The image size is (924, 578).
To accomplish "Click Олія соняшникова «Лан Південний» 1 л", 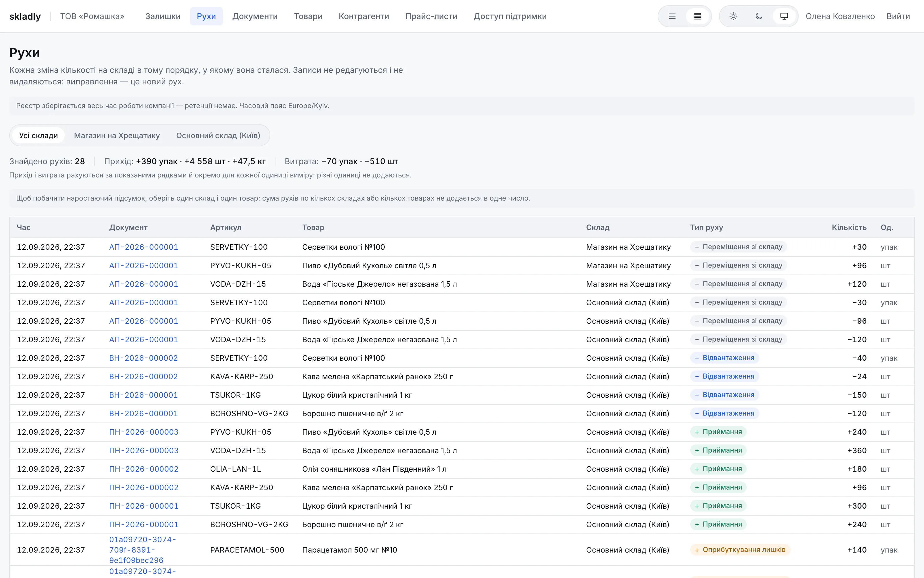I will click(374, 469).
